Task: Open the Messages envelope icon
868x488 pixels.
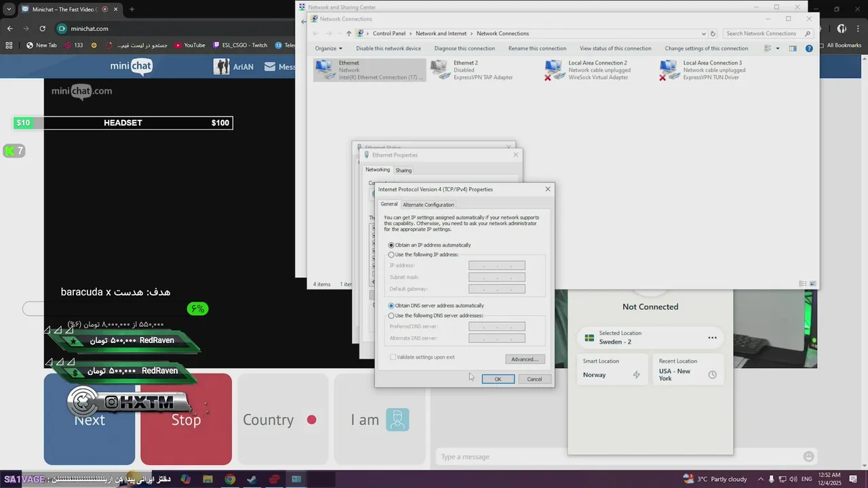Action: (270, 66)
